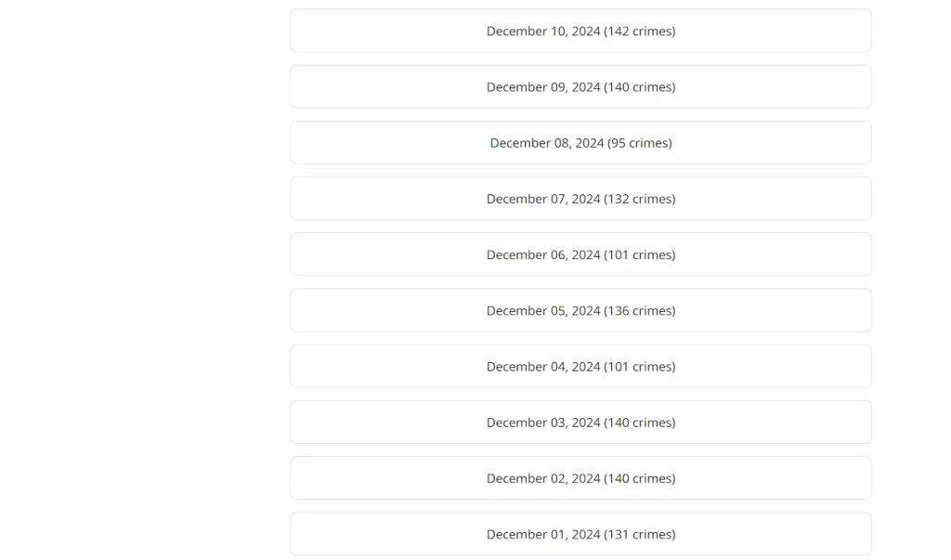
Task: Click the entry with 136 crimes
Action: pyautogui.click(x=580, y=310)
